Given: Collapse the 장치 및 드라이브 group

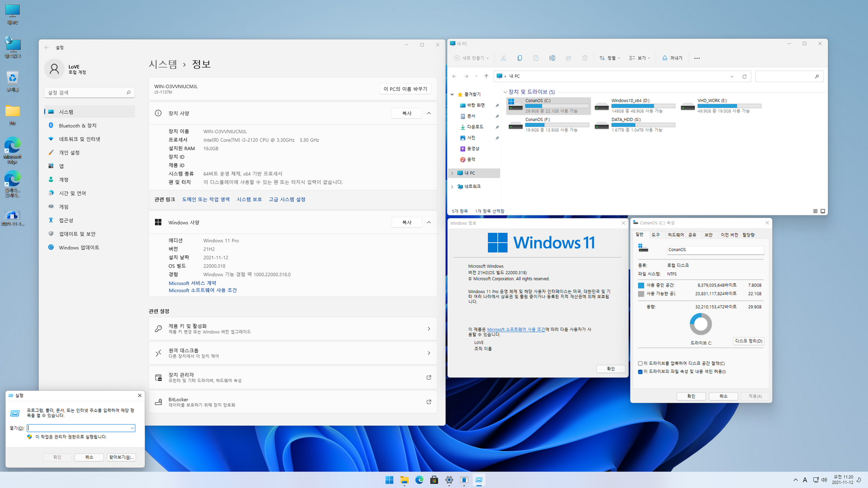Looking at the screenshot, I should [x=505, y=92].
